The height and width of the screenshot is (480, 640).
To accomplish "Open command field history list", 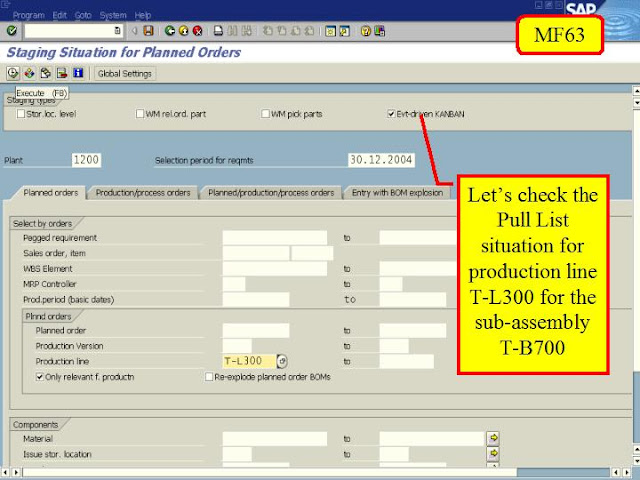I will [118, 31].
